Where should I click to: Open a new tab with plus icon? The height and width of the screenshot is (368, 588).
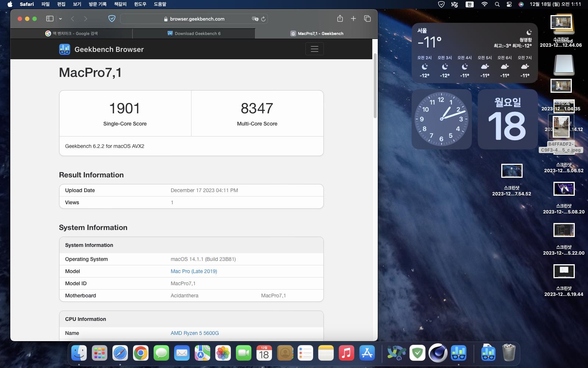click(353, 19)
